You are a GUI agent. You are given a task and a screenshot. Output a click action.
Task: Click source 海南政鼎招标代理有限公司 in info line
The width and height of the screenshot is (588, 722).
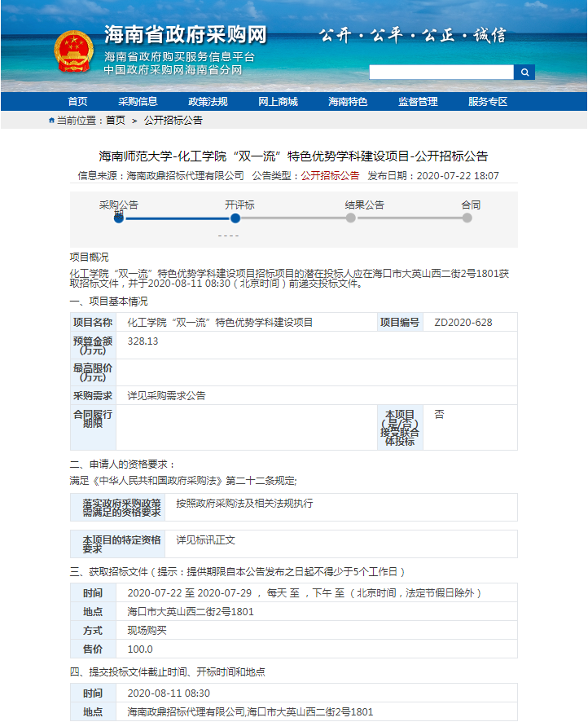click(186, 175)
